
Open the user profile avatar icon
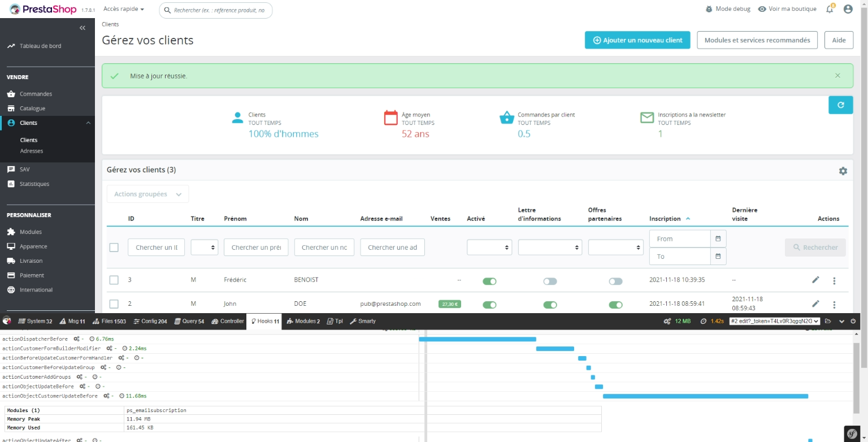pyautogui.click(x=848, y=9)
